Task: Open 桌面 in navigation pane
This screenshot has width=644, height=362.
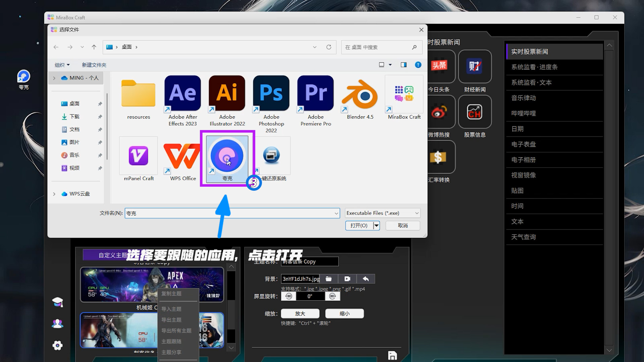Action: coord(74,104)
